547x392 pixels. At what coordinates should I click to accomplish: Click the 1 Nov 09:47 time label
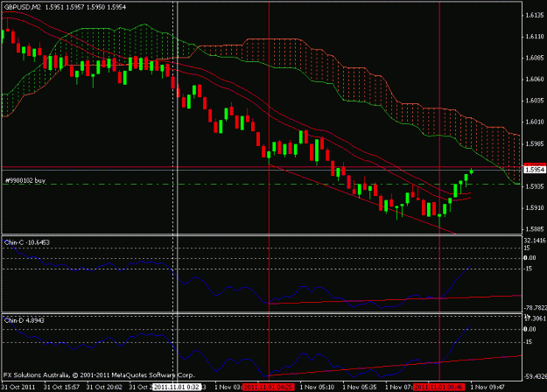487,387
